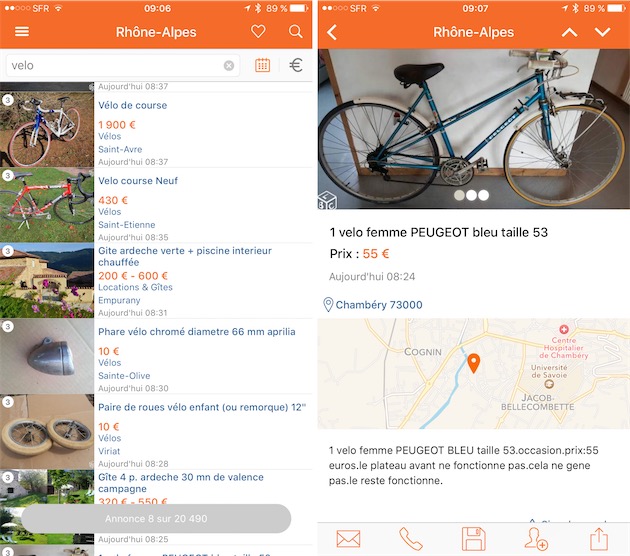Viewport: 630px width, 556px height.
Task: Click the velo search input field
Action: pyautogui.click(x=123, y=65)
